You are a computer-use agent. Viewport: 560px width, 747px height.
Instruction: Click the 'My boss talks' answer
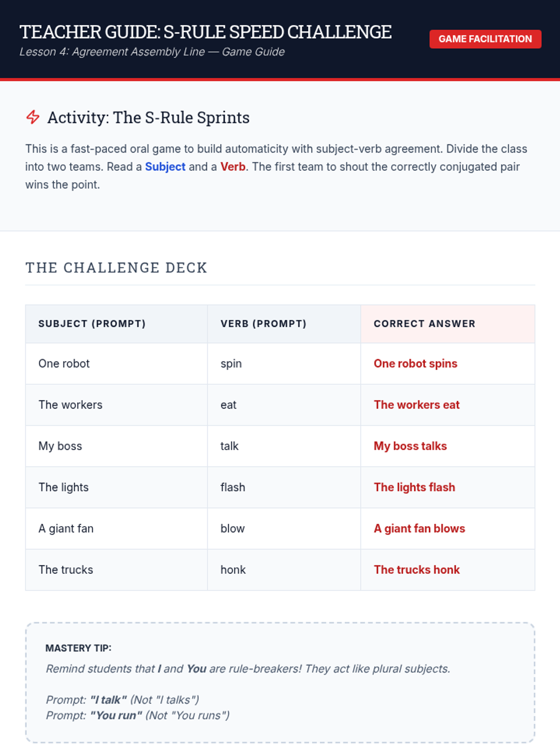coord(410,446)
